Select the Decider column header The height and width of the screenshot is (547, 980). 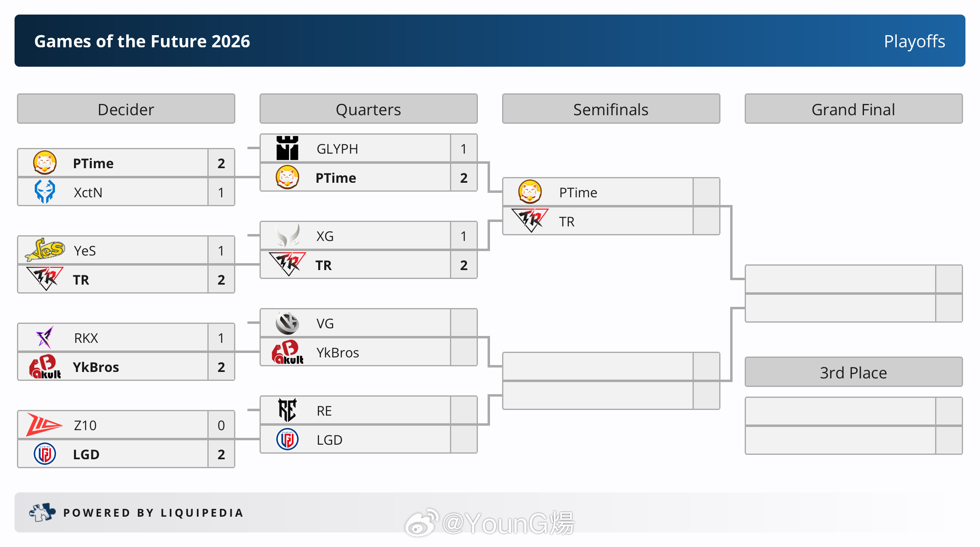[x=126, y=109]
